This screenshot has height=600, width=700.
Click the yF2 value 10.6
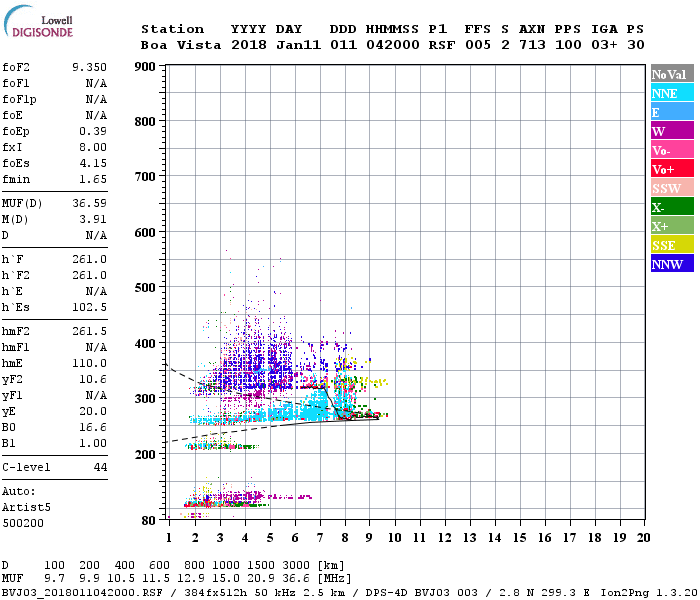tap(93, 379)
